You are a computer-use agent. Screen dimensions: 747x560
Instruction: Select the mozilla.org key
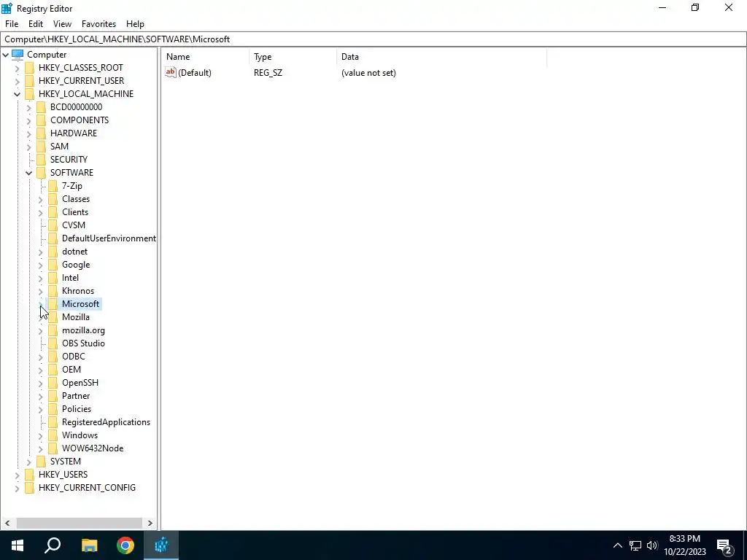coord(83,330)
